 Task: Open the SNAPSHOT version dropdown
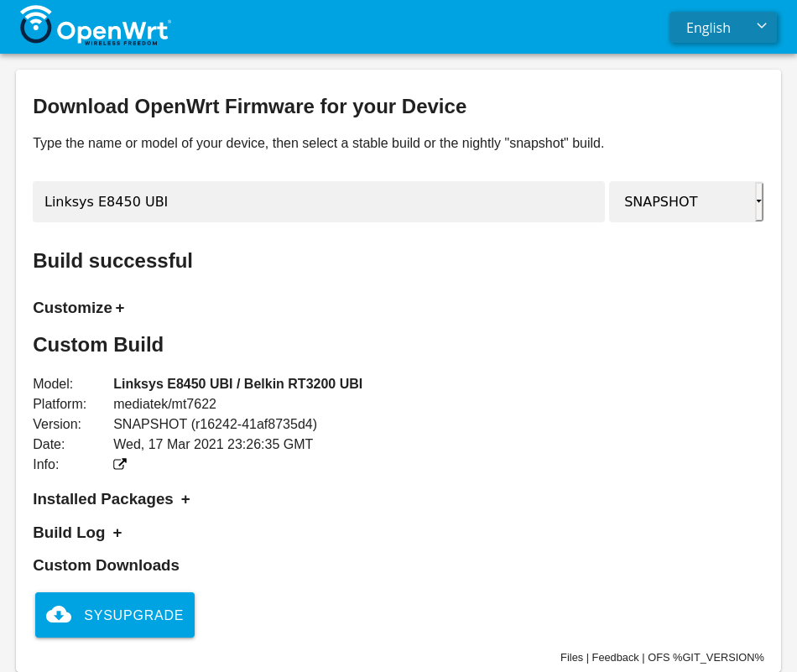[686, 201]
